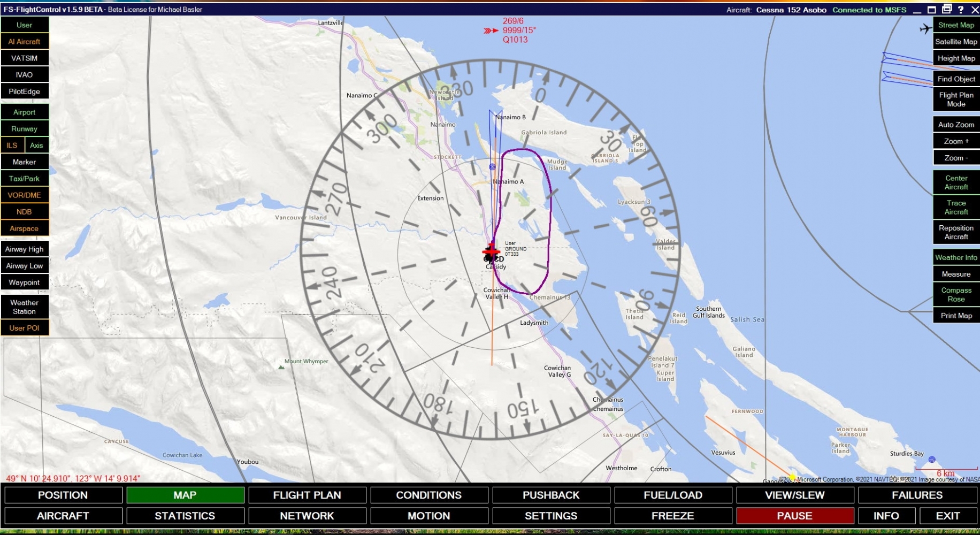Open the PUSHBACK tab
980x535 pixels.
tap(551, 495)
